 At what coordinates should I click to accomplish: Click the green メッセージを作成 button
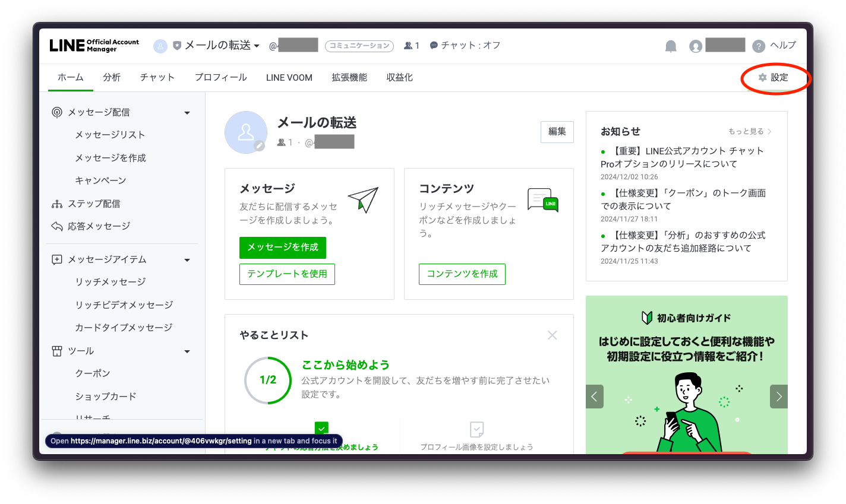pyautogui.click(x=282, y=248)
